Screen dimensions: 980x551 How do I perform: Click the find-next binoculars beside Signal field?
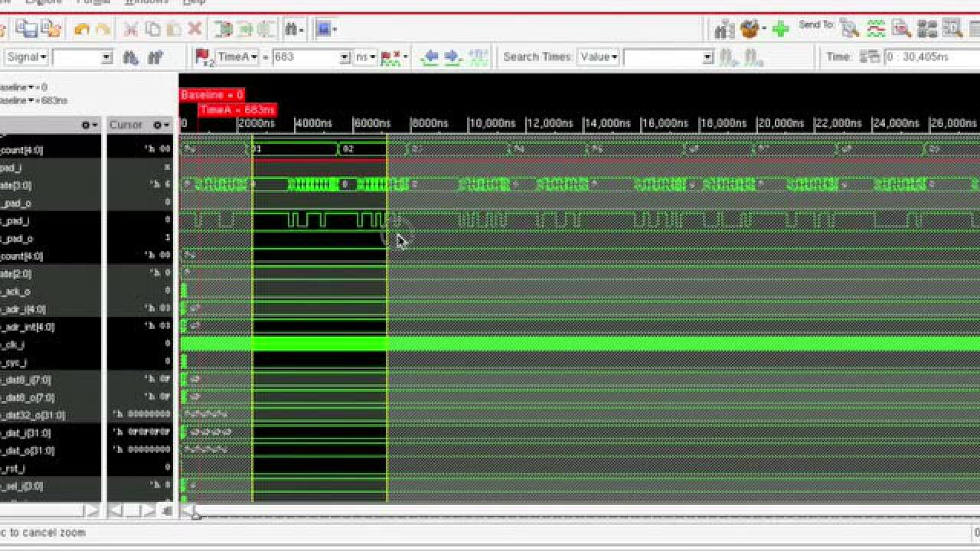(131, 57)
